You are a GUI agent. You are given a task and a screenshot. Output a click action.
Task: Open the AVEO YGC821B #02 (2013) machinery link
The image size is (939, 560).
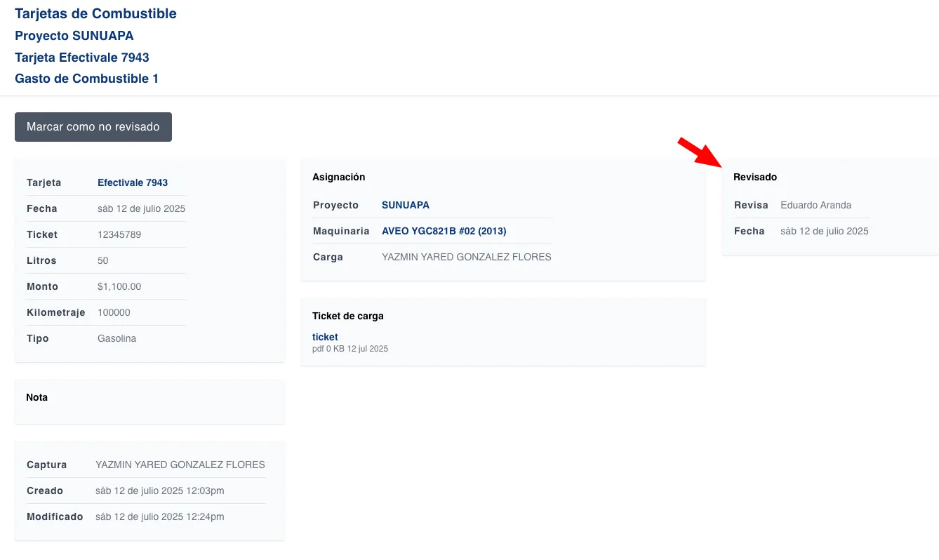click(x=444, y=231)
